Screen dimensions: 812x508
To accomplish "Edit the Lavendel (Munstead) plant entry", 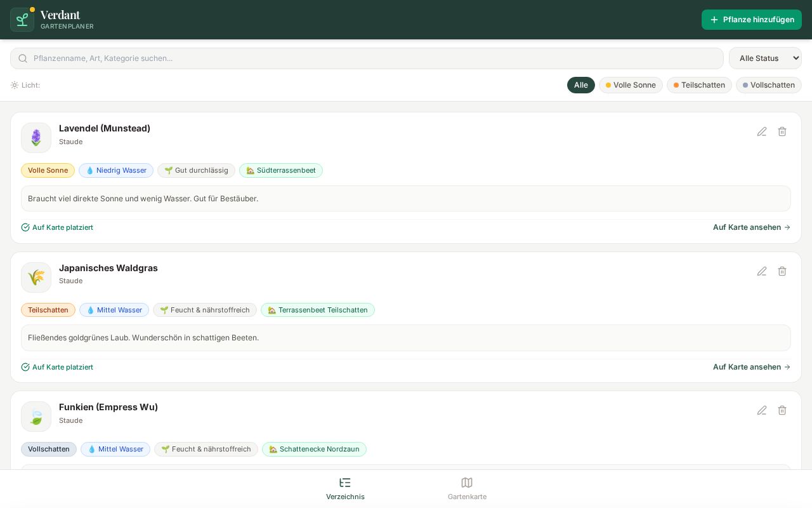I will click(x=762, y=131).
